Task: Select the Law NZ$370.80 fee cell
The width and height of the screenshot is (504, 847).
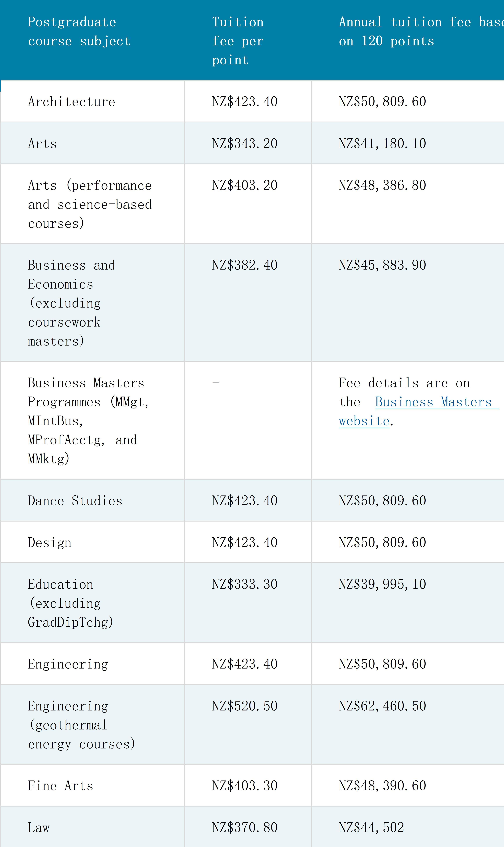Action: [x=244, y=828]
